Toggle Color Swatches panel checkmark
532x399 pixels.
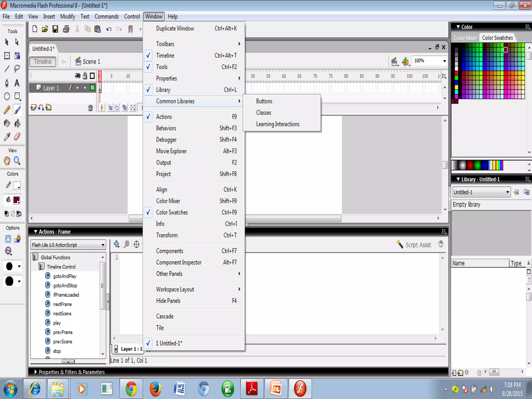[x=172, y=212]
